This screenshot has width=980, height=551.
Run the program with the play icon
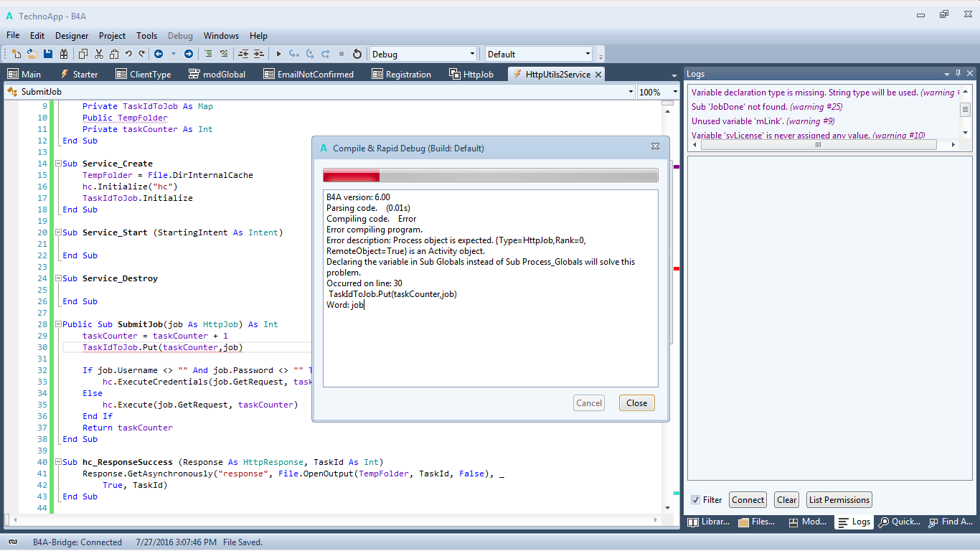[x=279, y=54]
